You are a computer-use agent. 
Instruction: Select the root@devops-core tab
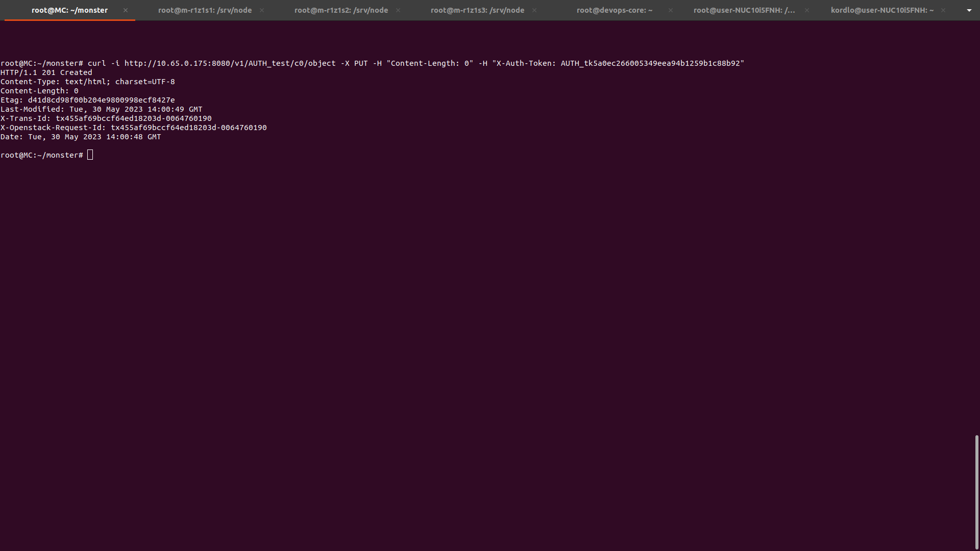[614, 10]
